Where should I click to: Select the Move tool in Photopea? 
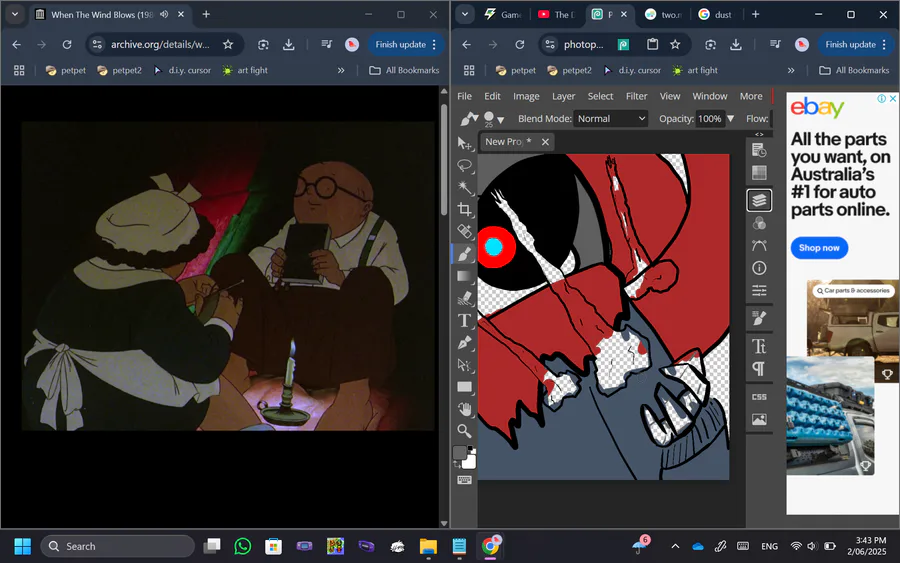[464, 143]
